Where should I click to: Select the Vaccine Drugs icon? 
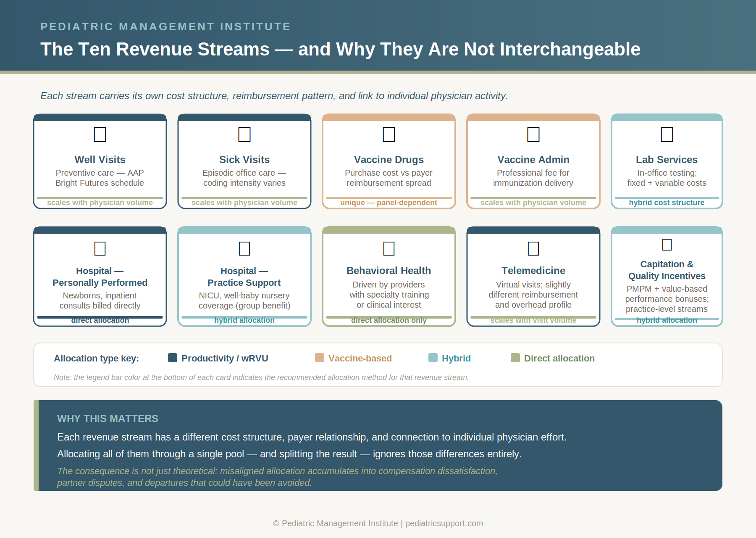click(388, 135)
